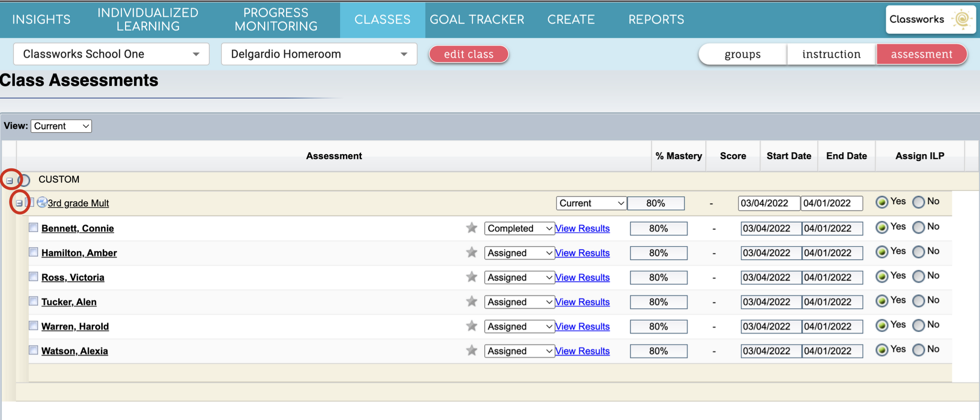Open the 3rd grade Mult assessment link
Image resolution: width=980 pixels, height=420 pixels.
tap(78, 203)
